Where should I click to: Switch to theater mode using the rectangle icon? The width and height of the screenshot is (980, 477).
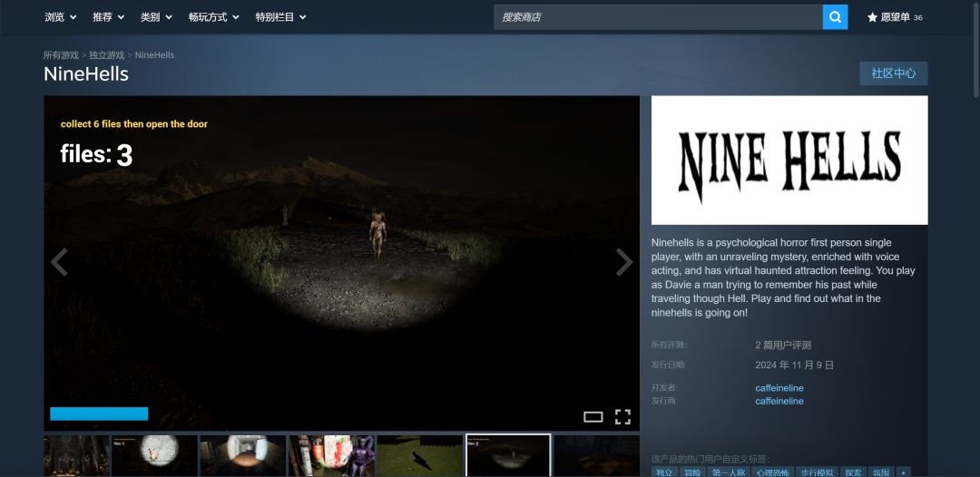(593, 417)
